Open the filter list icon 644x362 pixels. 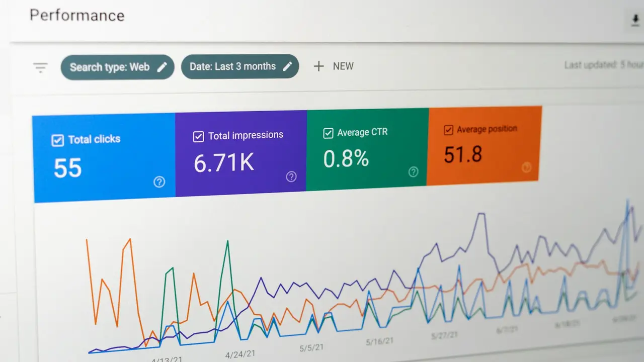[x=40, y=67]
